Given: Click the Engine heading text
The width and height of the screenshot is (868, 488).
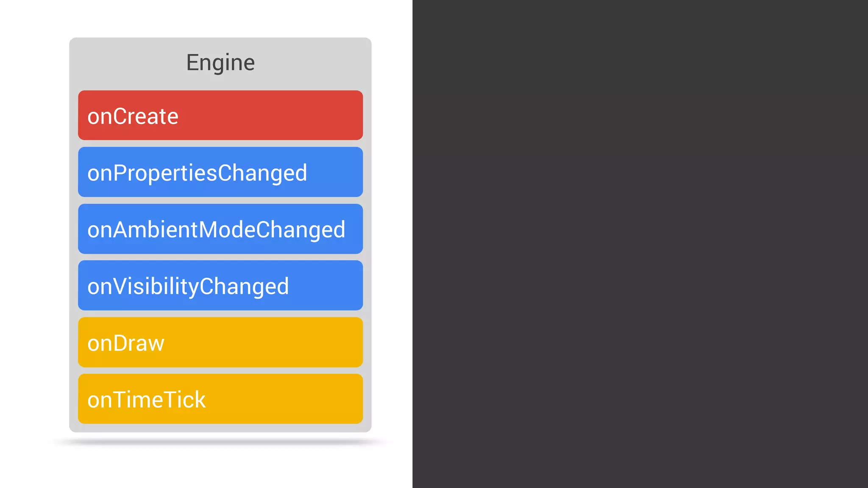Looking at the screenshot, I should point(220,63).
